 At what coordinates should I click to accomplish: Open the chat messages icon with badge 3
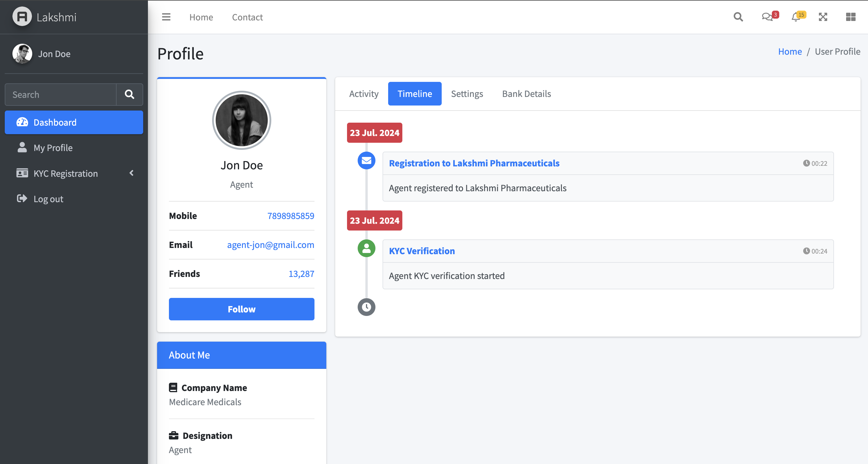768,17
